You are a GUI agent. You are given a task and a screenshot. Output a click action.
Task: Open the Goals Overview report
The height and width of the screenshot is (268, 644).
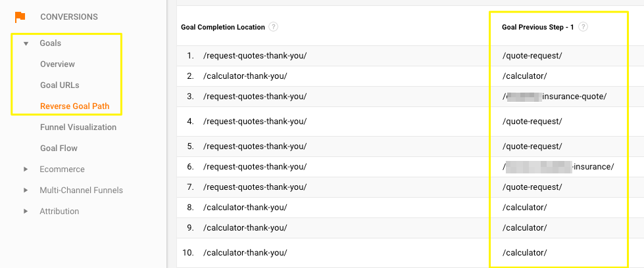click(x=57, y=64)
